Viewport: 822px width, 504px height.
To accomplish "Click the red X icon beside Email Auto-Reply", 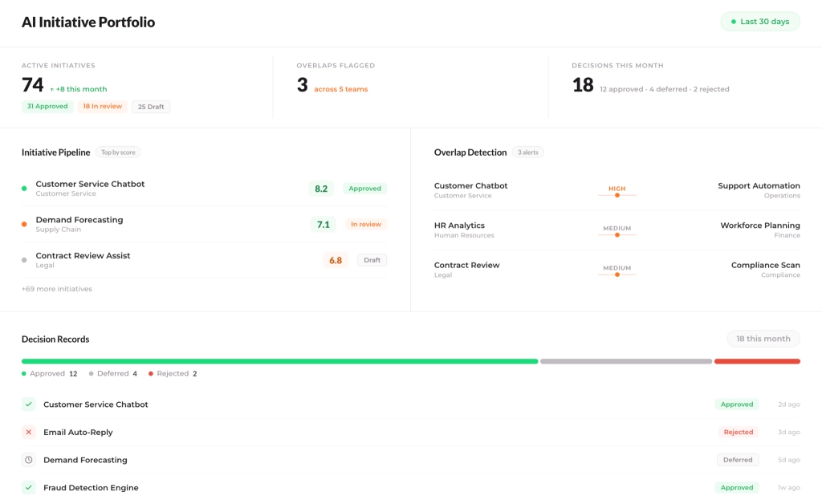I will click(29, 433).
